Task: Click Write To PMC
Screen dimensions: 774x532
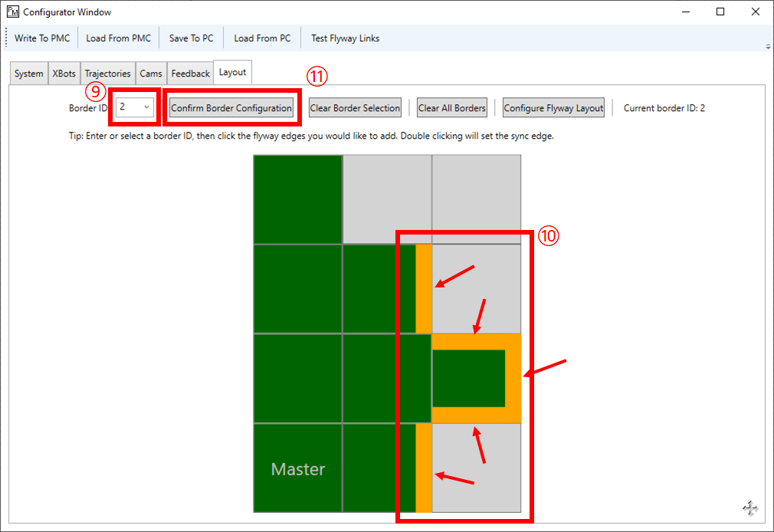Action: (42, 38)
